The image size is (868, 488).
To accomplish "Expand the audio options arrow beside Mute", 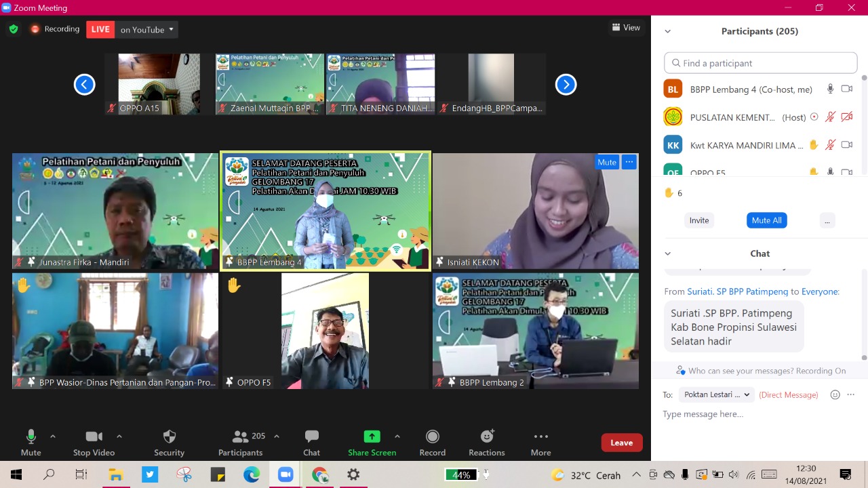I will (x=53, y=436).
